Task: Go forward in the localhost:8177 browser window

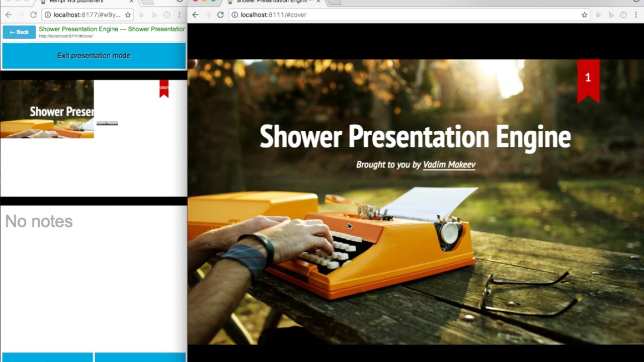Action: pos(21,15)
